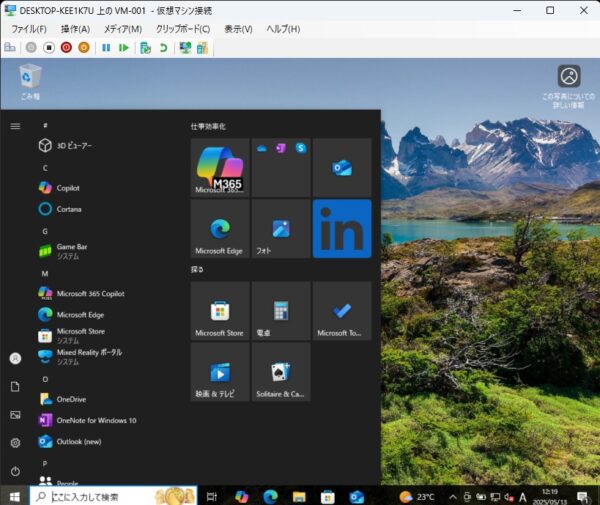Image resolution: width=600 pixels, height=505 pixels.
Task: Click the Revert (undo arrow) toolbar icon
Action: (x=163, y=48)
